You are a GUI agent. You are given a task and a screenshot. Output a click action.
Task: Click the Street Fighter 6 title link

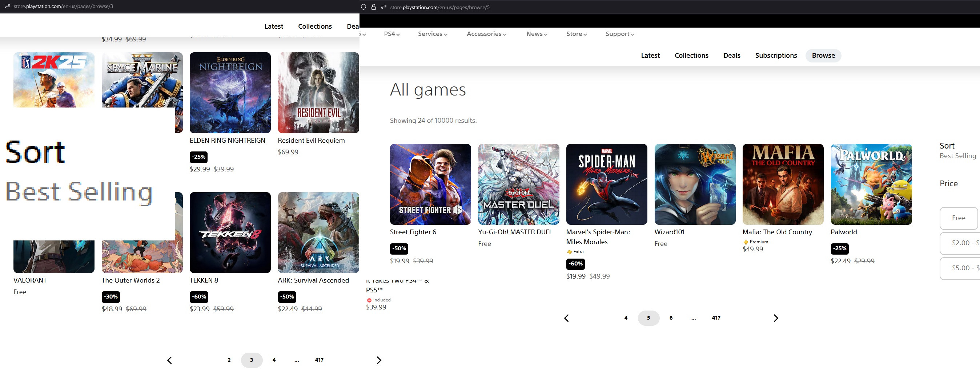point(413,232)
